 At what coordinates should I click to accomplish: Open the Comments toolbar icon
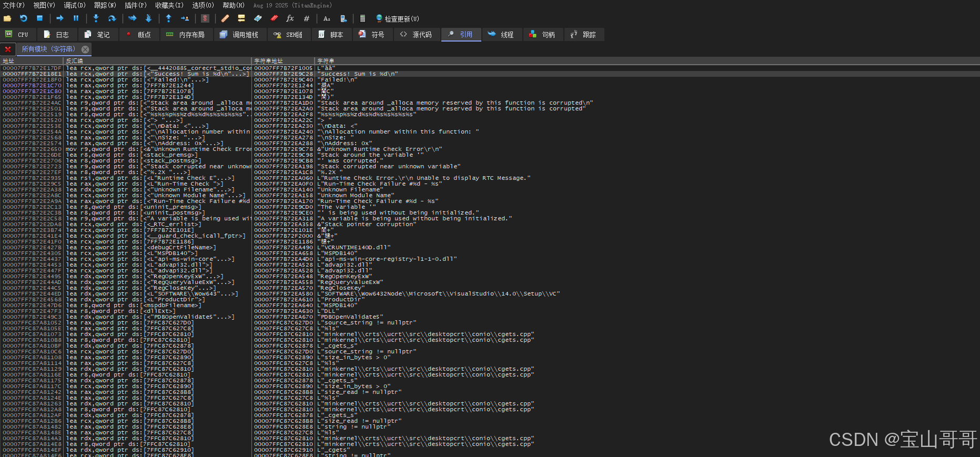[241, 18]
